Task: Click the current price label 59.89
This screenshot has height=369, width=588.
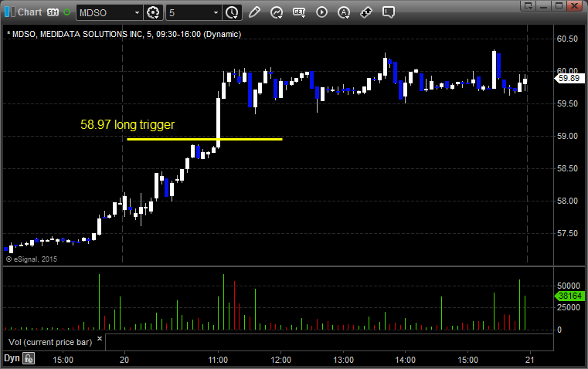Action: pos(569,78)
